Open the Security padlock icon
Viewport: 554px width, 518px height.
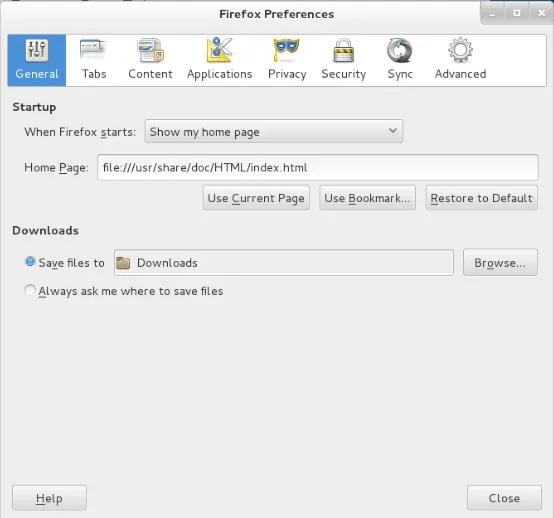click(343, 51)
